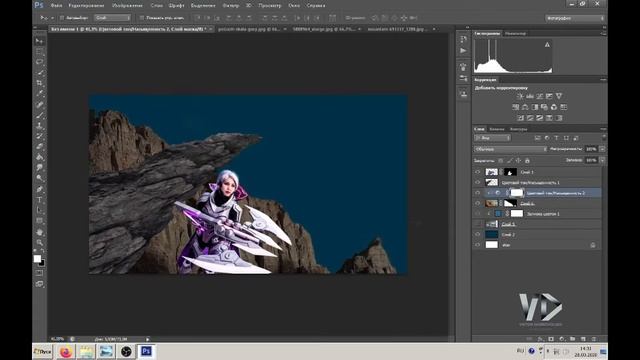Hide Hue/Saturation 1 adjustment layer
Viewport: 640px width, 360px height.
click(x=478, y=182)
